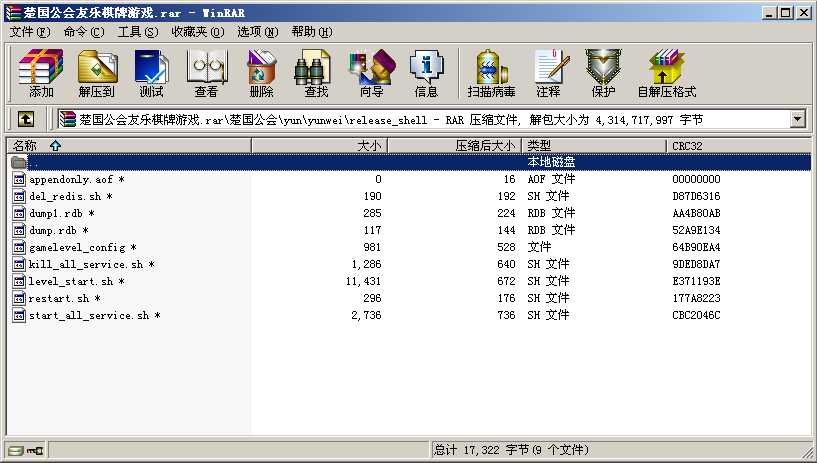The height and width of the screenshot is (463, 817).
Task: Click the 删除 (Delete) toolbar icon
Action: pos(261,73)
